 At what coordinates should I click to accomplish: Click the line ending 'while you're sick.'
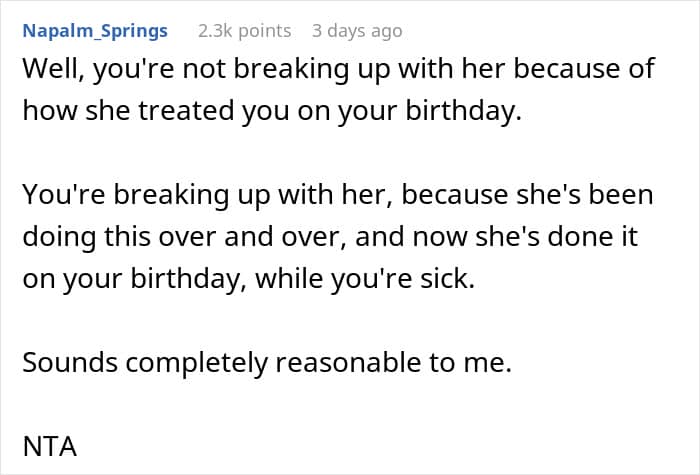(x=248, y=279)
